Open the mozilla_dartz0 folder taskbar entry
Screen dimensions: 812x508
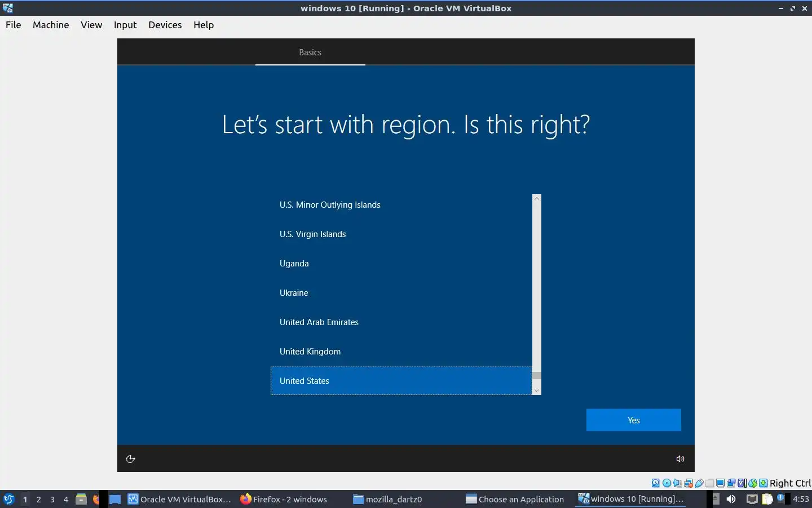pyautogui.click(x=388, y=499)
